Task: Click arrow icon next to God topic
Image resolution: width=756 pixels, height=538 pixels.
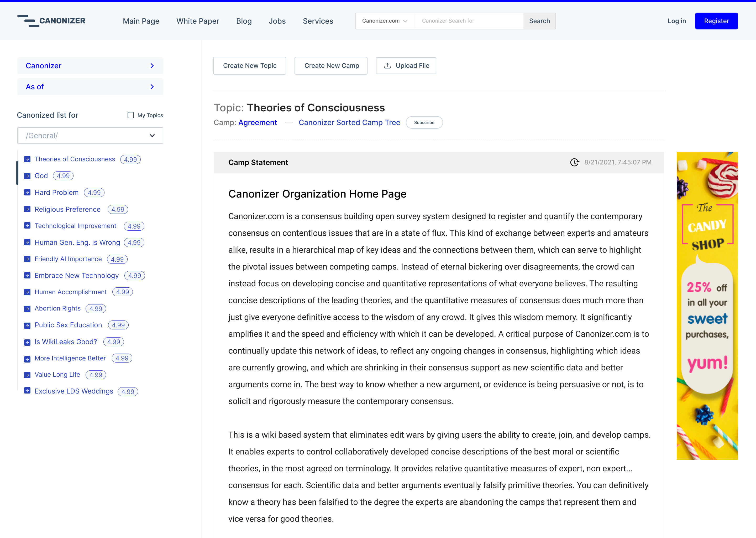Action: [x=28, y=176]
